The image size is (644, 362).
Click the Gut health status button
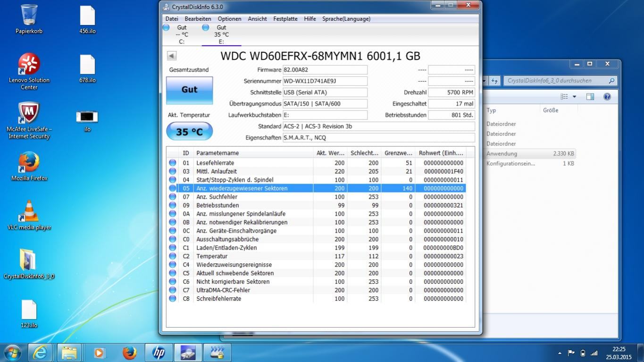[x=189, y=90]
